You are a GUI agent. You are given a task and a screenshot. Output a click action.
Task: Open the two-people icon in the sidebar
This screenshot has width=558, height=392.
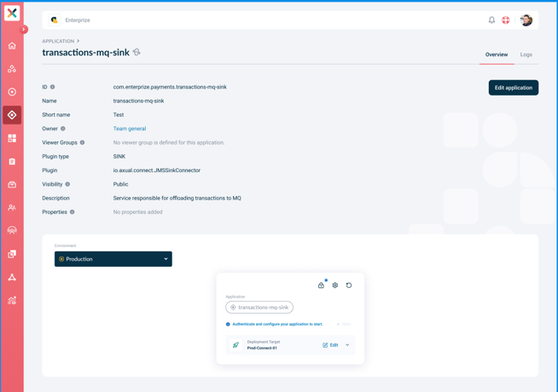(x=12, y=208)
